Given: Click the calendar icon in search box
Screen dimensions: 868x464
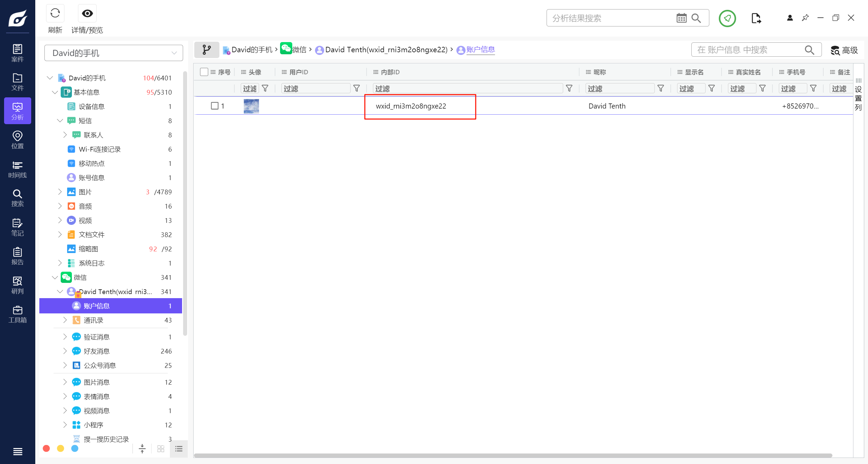Looking at the screenshot, I should point(681,18).
